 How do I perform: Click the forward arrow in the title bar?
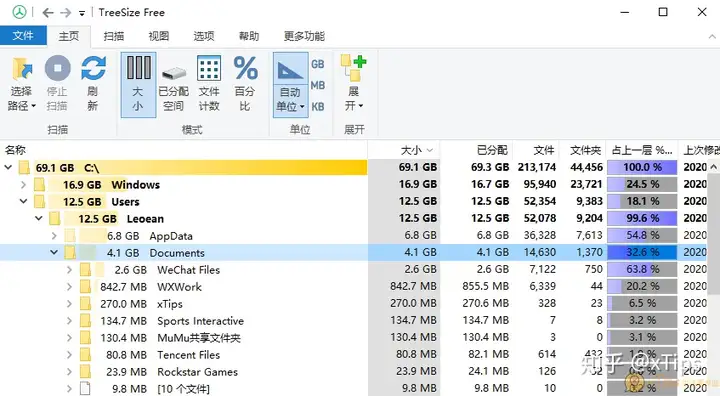click(66, 12)
